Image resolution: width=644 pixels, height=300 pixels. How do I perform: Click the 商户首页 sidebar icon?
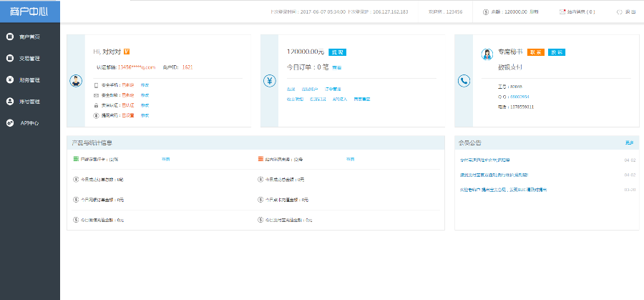click(x=10, y=37)
